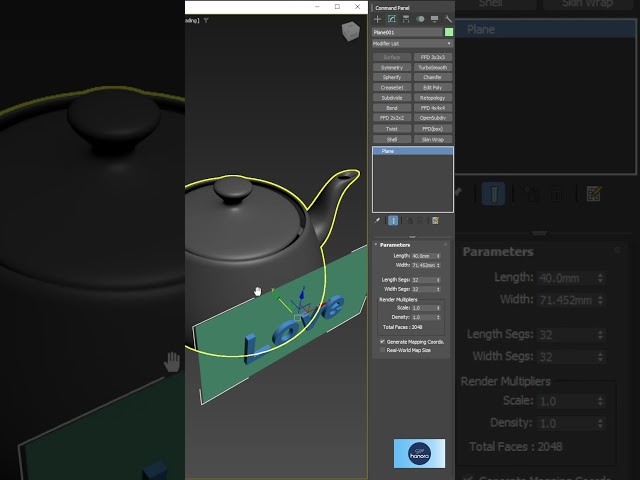Apply the FFD 4x4x4 modifier
The width and height of the screenshot is (640, 480).
pos(433,108)
